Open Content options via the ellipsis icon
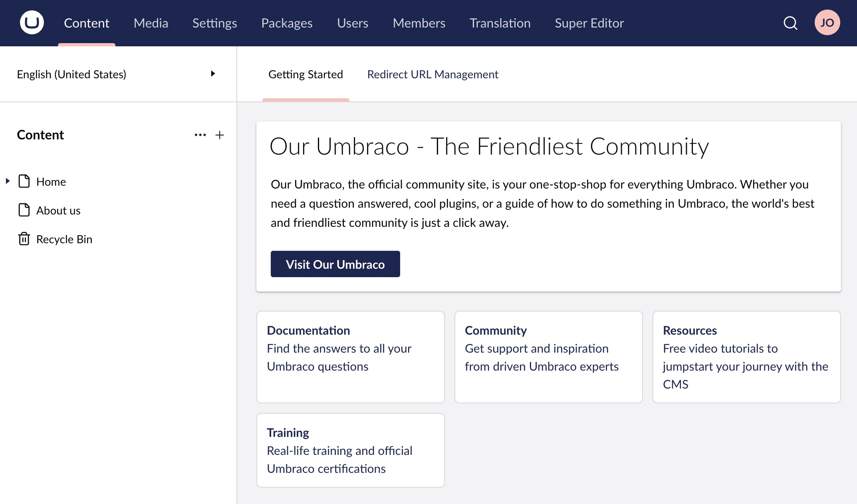857x504 pixels. [x=200, y=135]
